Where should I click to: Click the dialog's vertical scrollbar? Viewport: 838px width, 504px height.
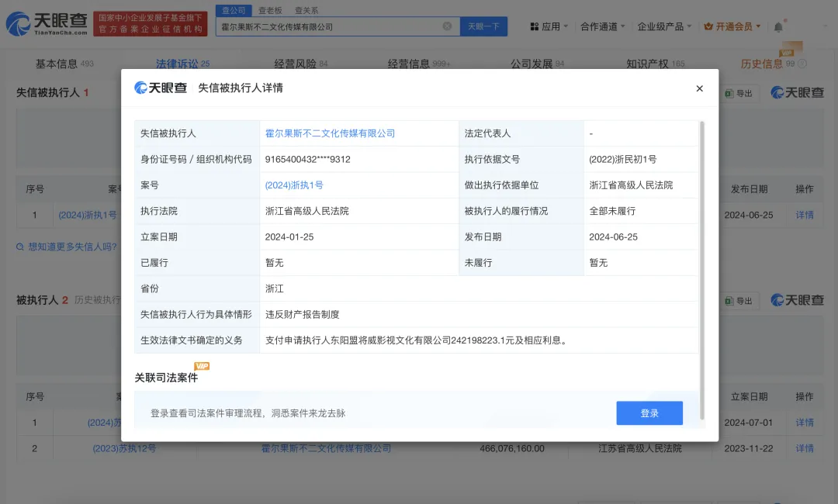[701, 270]
